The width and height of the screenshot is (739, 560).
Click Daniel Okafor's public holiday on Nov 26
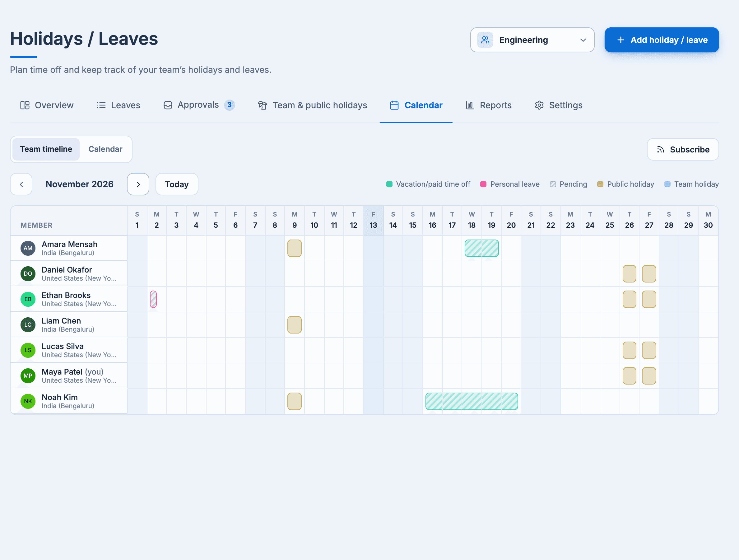click(x=630, y=274)
